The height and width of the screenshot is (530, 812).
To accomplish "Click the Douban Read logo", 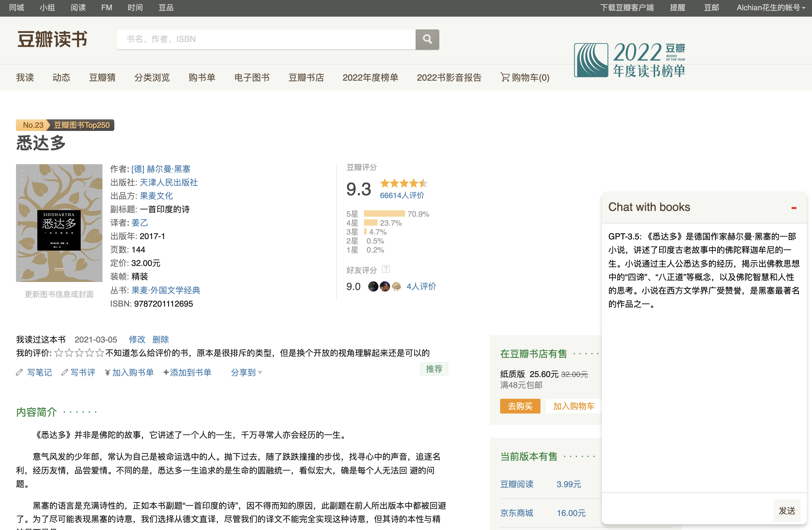I will pos(52,39).
